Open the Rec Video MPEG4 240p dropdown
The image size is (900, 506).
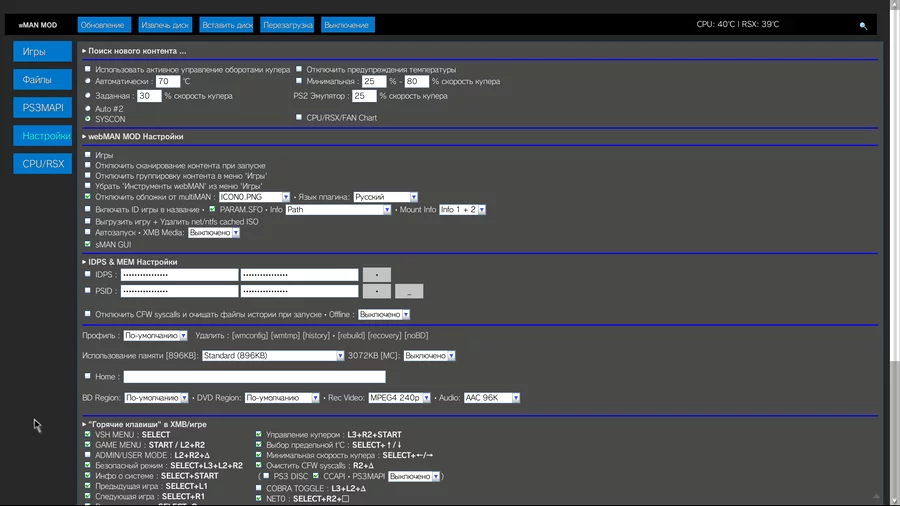(399, 398)
